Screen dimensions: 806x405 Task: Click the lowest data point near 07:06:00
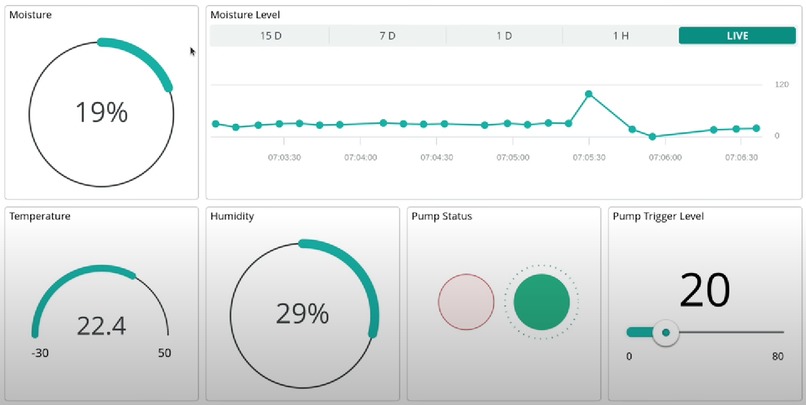point(652,137)
